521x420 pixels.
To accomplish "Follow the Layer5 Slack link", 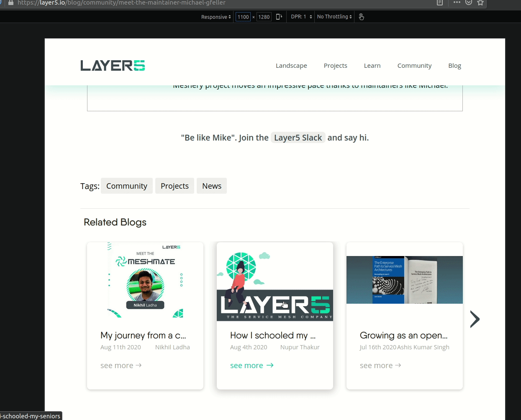I will (x=298, y=138).
